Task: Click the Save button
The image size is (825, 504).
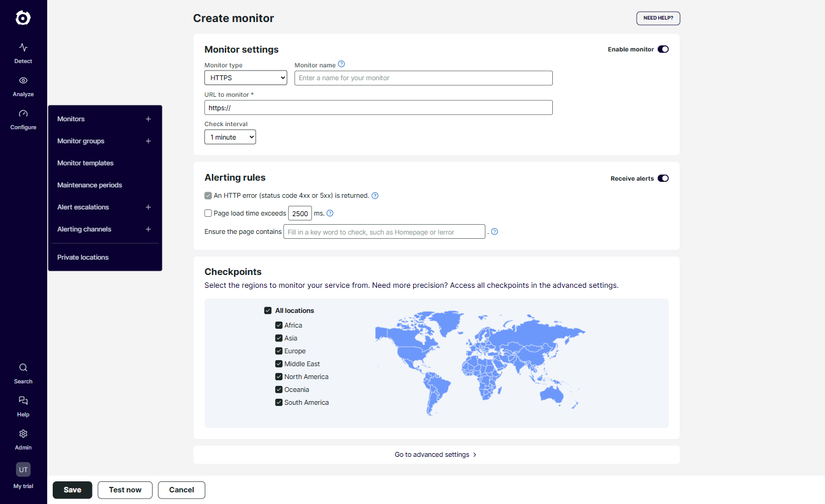Action: [x=72, y=490]
